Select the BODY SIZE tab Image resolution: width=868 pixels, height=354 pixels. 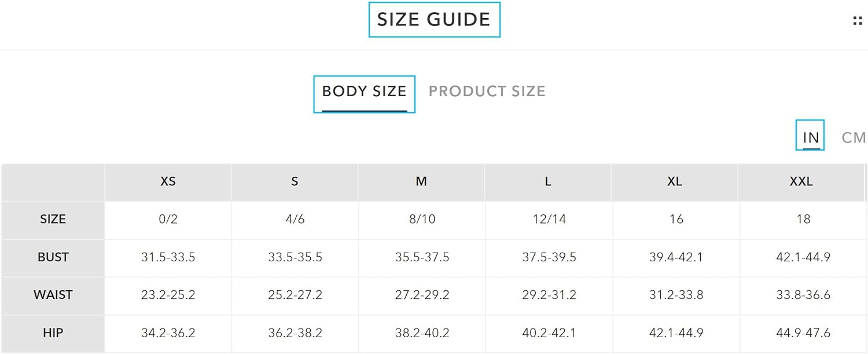click(x=365, y=94)
